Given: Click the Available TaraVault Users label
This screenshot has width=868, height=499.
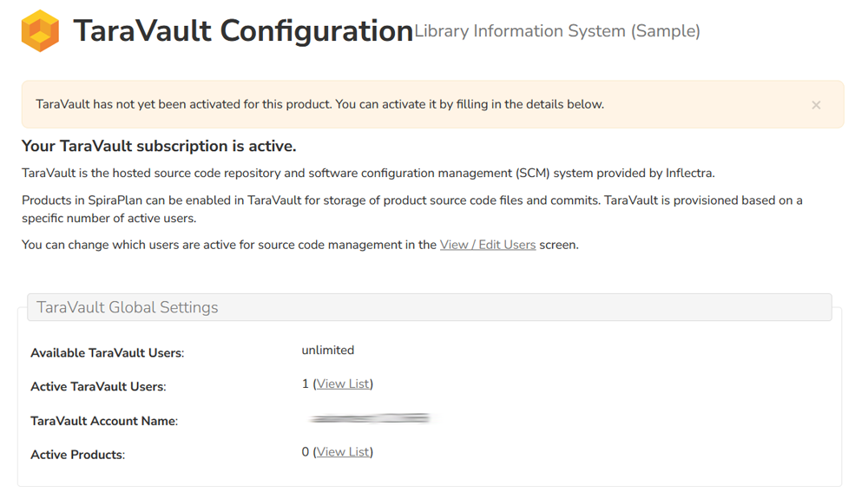Looking at the screenshot, I should (x=107, y=353).
